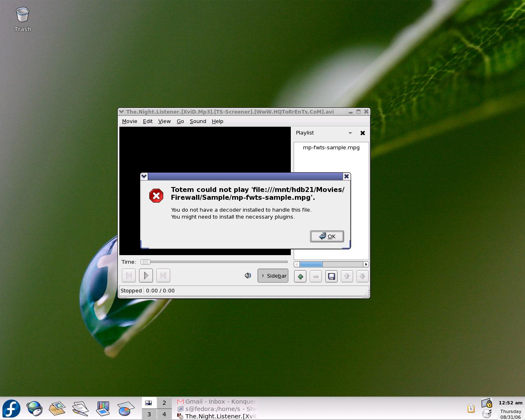Click the Stopped status text
The image size is (525, 420).
coord(131,290)
